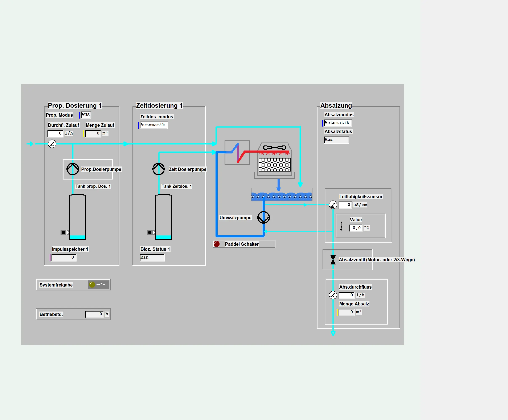Click the Leitfähigkeitssensor gauge icon
Viewport: 508px width, 420px height.
tap(333, 205)
